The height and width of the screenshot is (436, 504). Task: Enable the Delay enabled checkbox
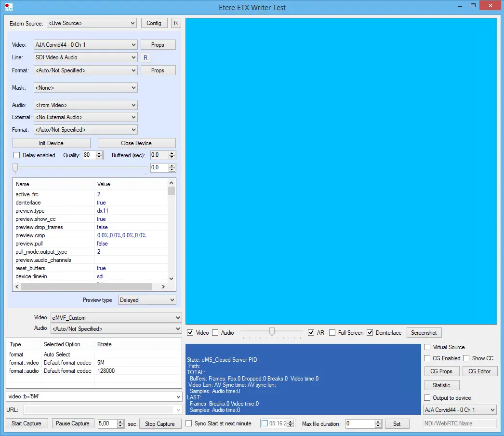(17, 155)
